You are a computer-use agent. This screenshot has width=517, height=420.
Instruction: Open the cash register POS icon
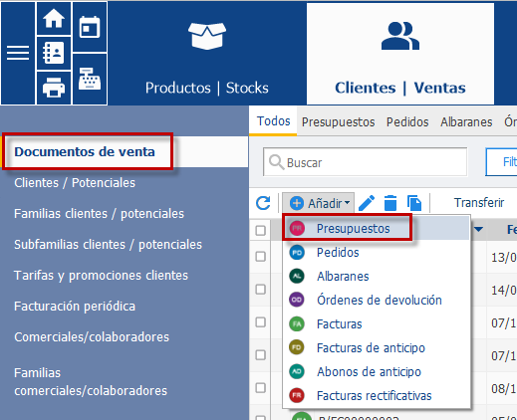90,79
